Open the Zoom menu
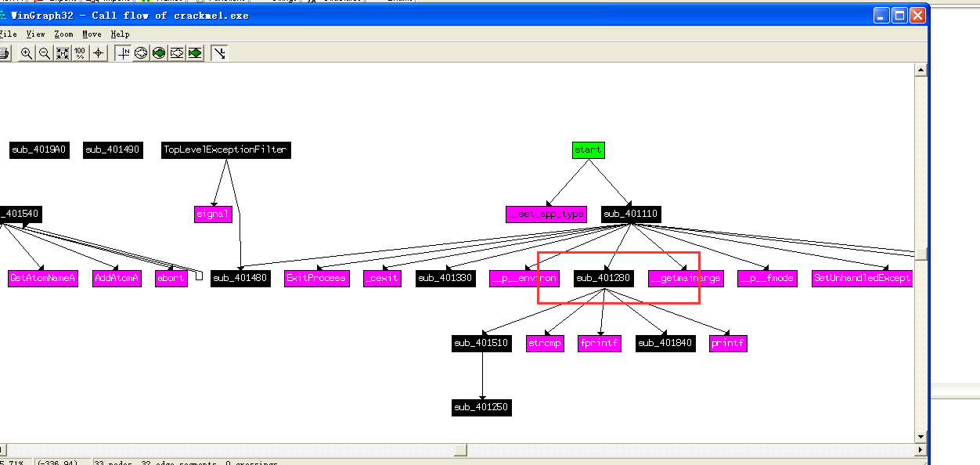 64,34
